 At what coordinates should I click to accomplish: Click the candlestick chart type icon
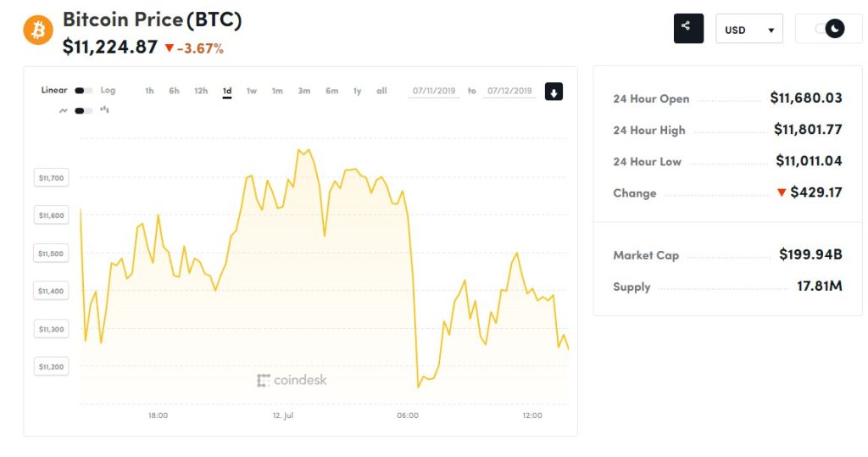tap(105, 109)
